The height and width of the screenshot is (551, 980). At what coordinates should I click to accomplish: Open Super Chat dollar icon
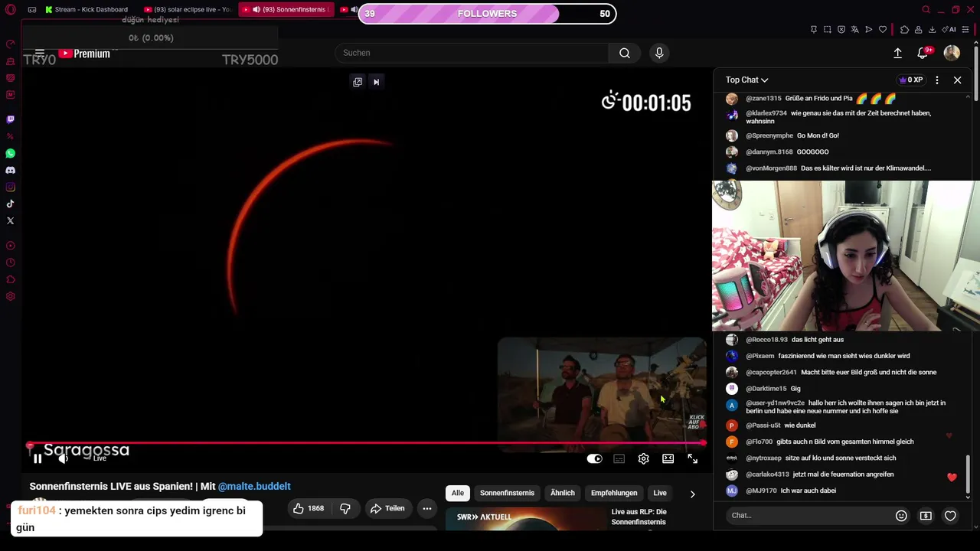(x=926, y=516)
